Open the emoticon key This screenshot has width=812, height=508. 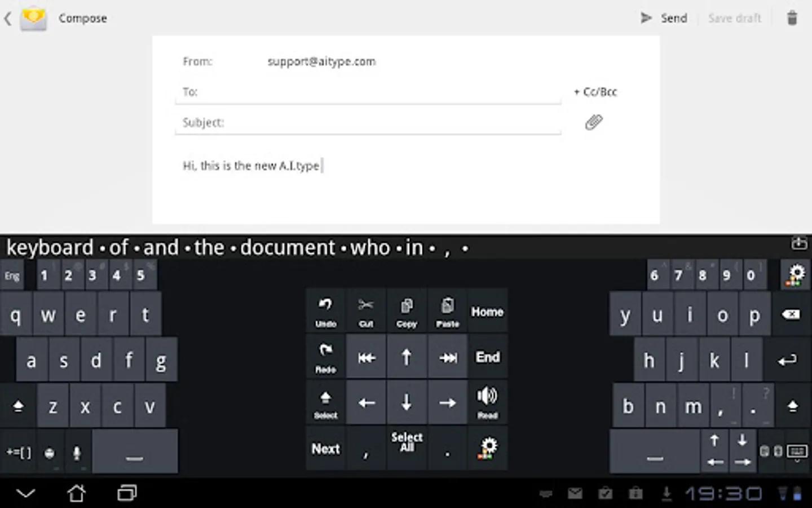click(x=50, y=452)
